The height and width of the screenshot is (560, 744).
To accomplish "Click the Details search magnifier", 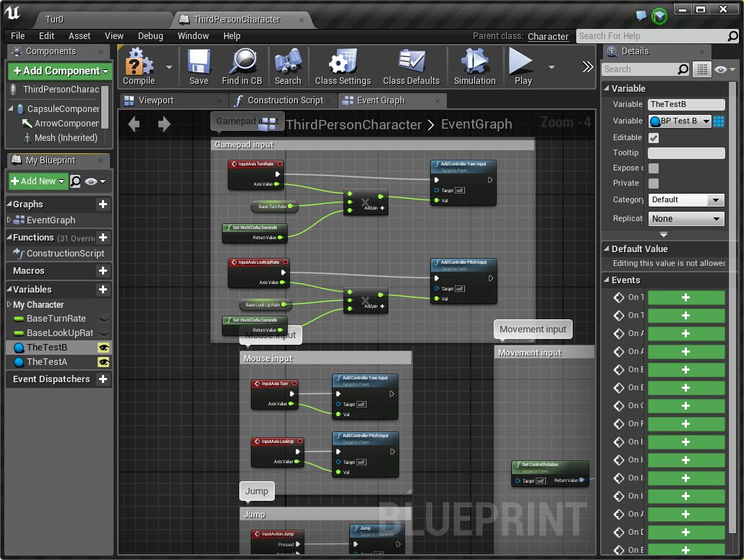I will pos(683,69).
